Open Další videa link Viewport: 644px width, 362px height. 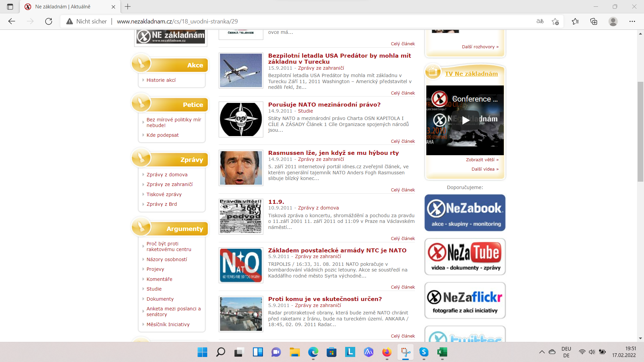point(485,169)
